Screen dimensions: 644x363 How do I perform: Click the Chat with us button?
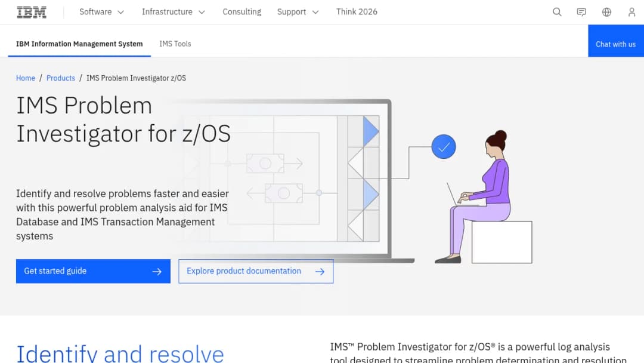(615, 41)
